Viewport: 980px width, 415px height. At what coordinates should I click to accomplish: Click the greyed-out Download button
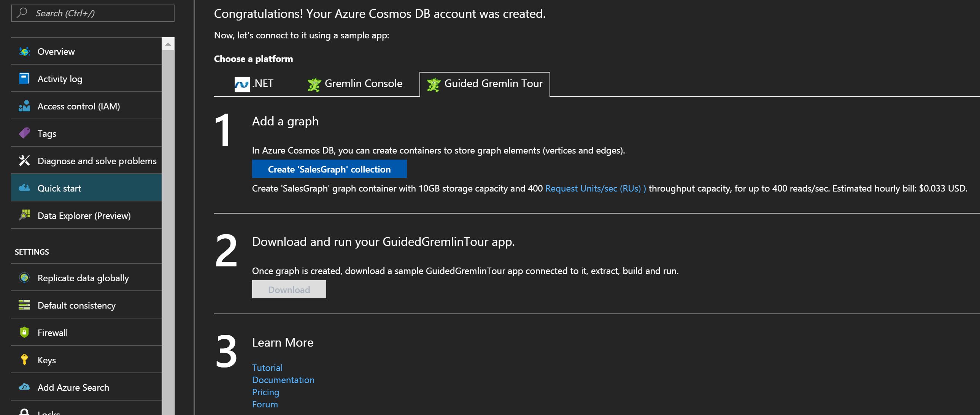coord(289,290)
